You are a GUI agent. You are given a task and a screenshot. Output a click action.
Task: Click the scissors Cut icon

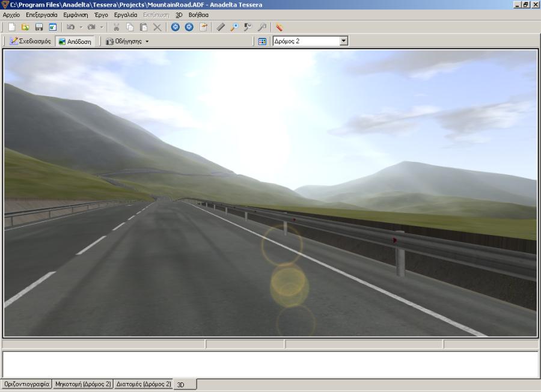click(117, 27)
